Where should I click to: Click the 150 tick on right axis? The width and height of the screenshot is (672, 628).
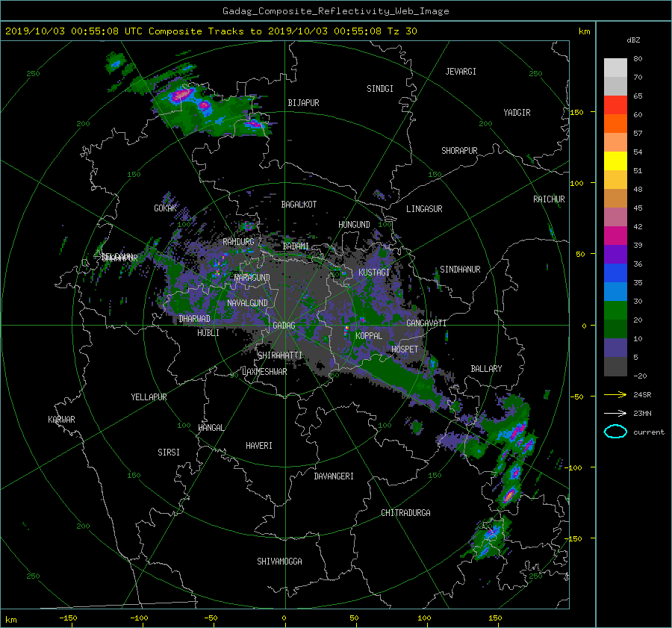[x=577, y=112]
